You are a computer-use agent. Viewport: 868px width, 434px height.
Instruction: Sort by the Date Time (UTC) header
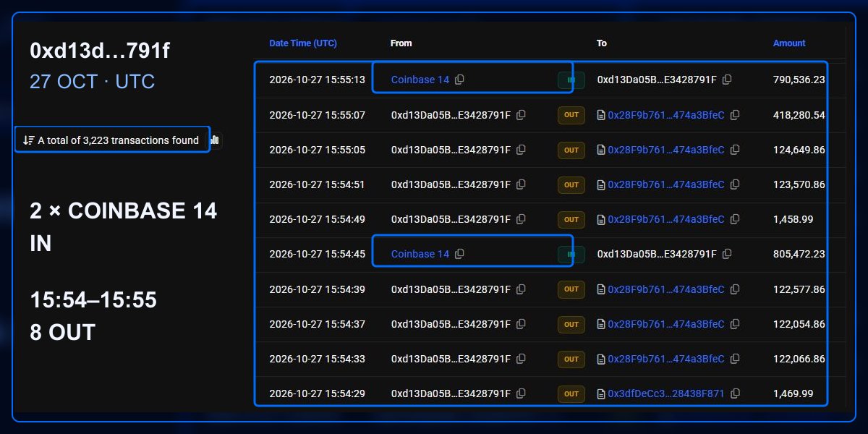(x=302, y=43)
